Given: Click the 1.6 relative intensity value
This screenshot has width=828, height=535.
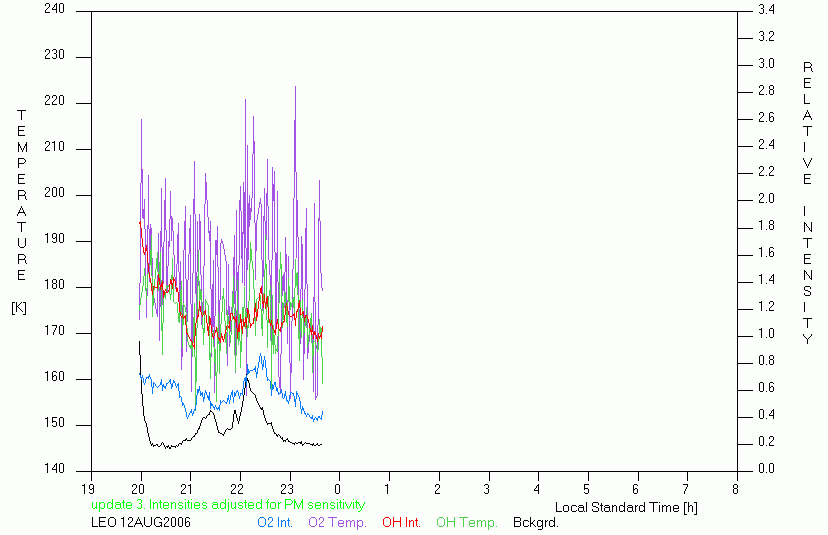Looking at the screenshot, I should click(766, 253).
